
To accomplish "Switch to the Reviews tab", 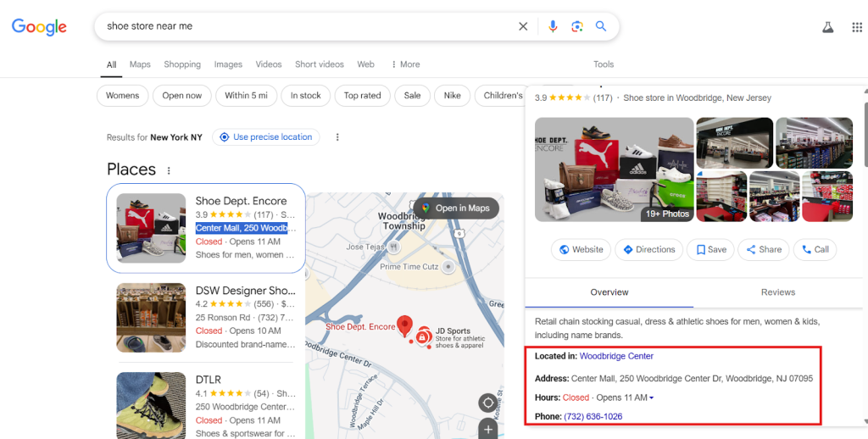I will [777, 292].
